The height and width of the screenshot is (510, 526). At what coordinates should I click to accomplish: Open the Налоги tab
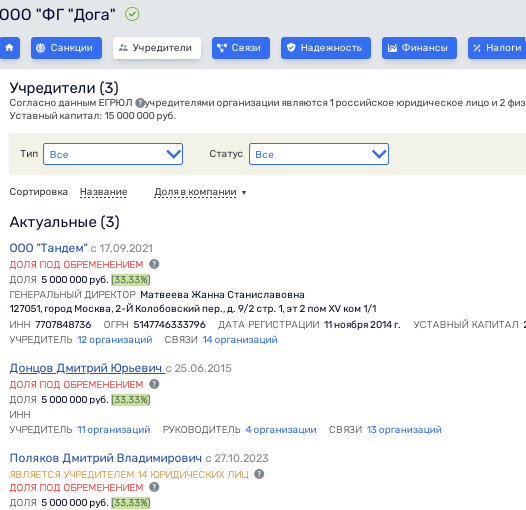coord(497,48)
